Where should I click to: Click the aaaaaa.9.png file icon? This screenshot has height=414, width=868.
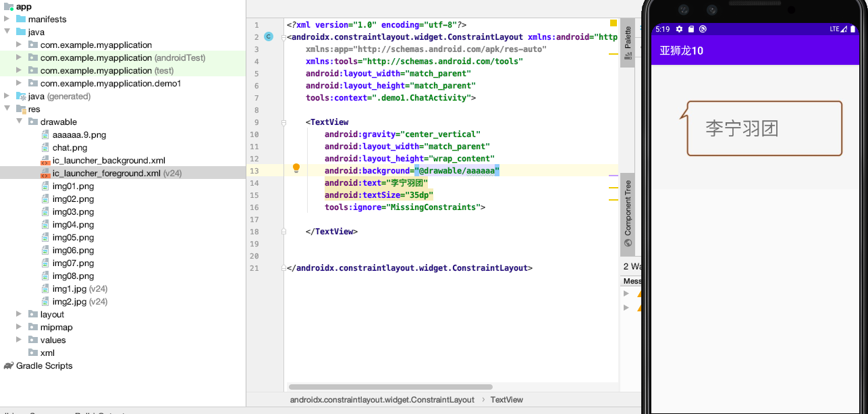pyautogui.click(x=45, y=135)
